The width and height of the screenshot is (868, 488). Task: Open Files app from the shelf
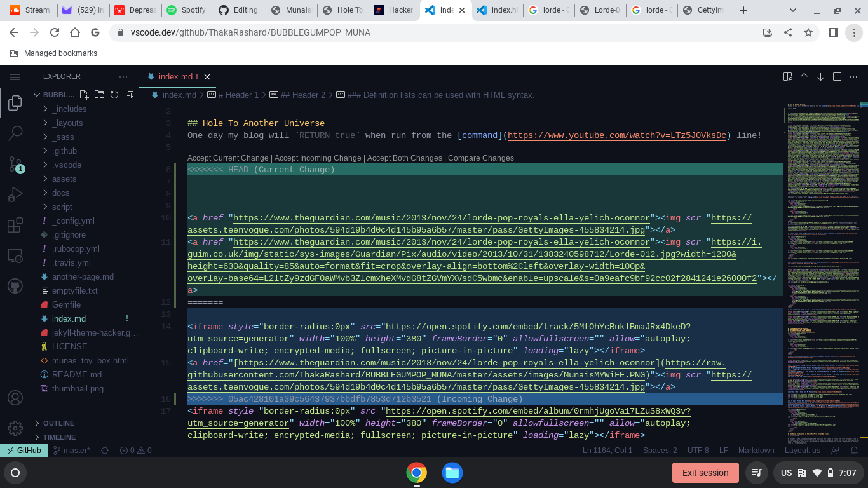point(452,473)
